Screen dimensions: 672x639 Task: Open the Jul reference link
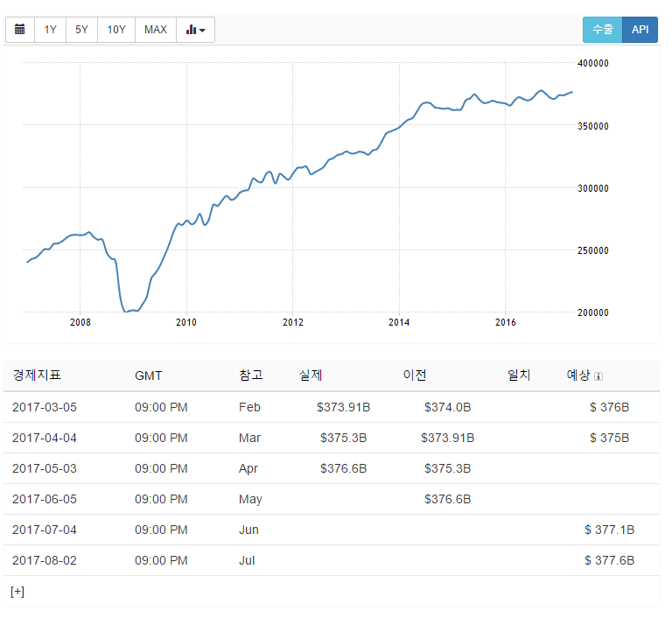coord(247,560)
